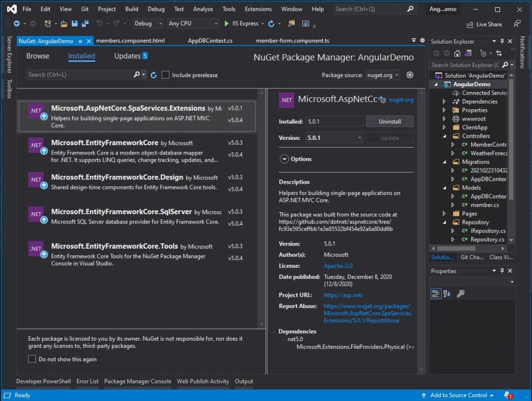Click the Save All icon

click(85, 23)
